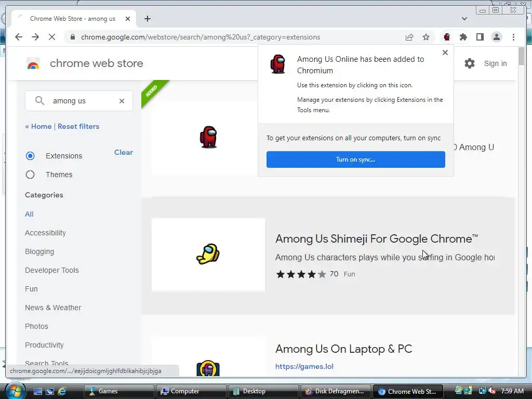Click Clear next to Extensions filter
Image resolution: width=532 pixels, height=399 pixels.
124,152
